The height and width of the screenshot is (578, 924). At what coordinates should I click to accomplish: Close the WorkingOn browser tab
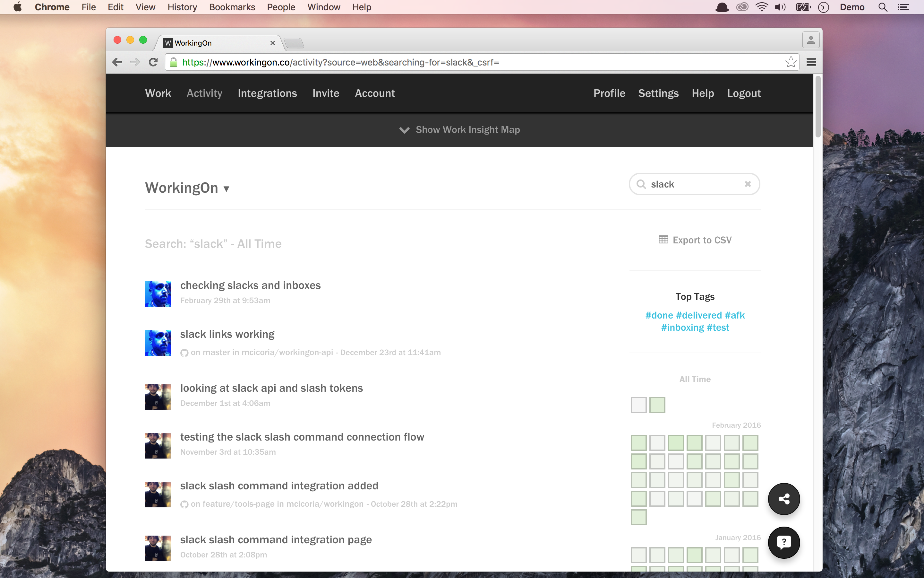point(273,43)
